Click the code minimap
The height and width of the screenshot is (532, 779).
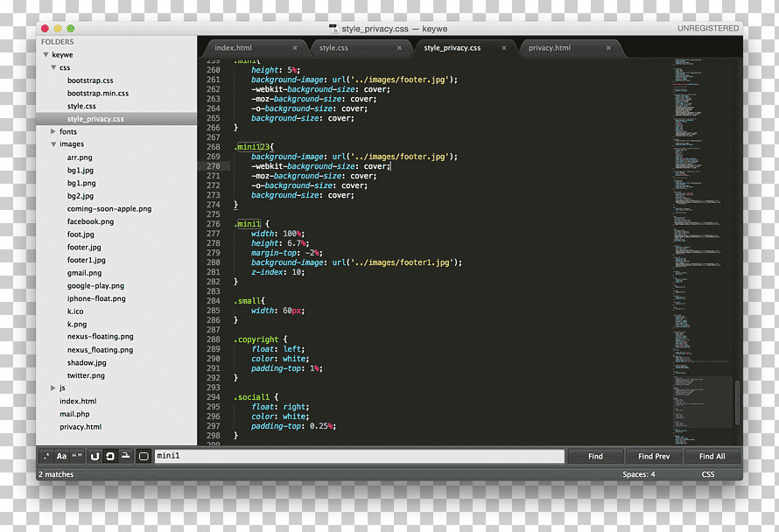701,251
